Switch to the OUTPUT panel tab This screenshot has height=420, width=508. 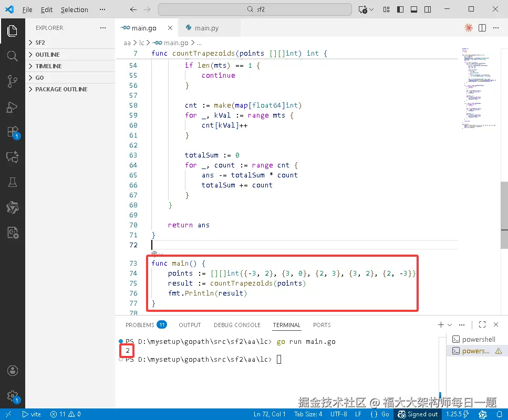pyautogui.click(x=190, y=325)
